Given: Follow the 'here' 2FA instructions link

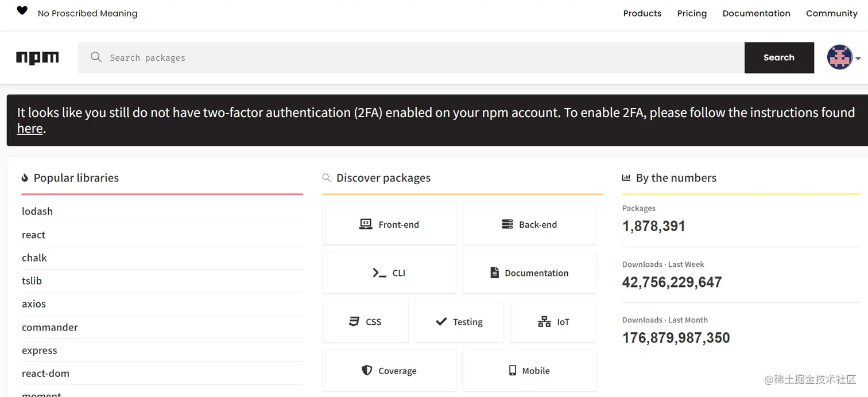Looking at the screenshot, I should 30,129.
